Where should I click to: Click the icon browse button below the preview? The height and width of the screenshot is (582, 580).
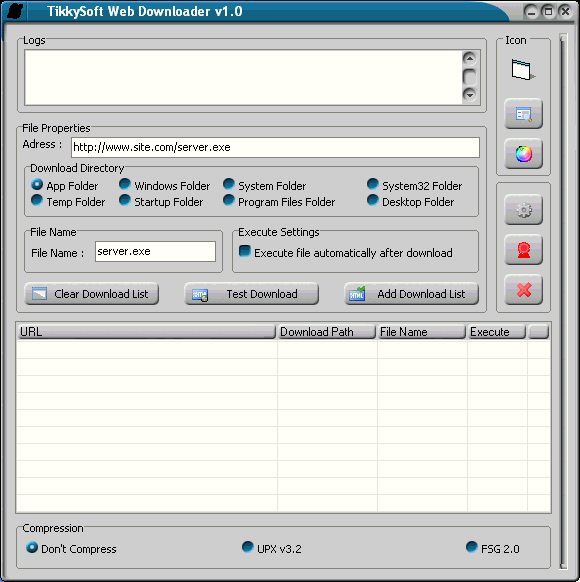tap(523, 114)
